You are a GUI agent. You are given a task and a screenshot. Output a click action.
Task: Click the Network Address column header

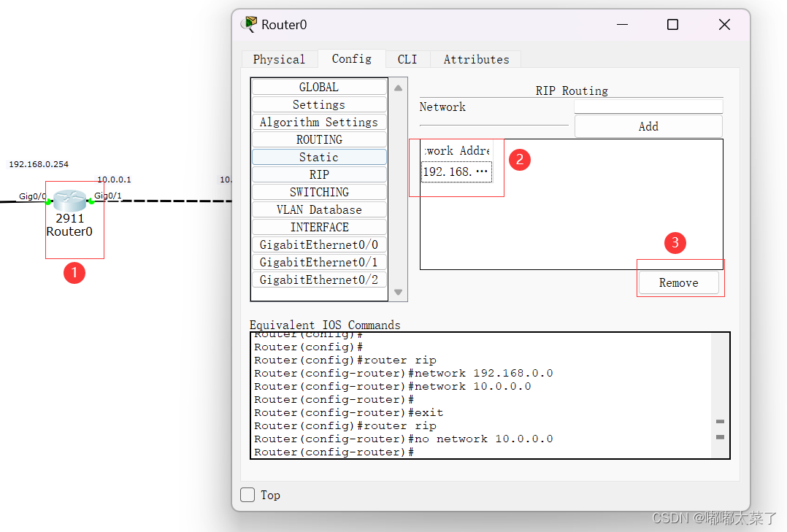tap(456, 150)
